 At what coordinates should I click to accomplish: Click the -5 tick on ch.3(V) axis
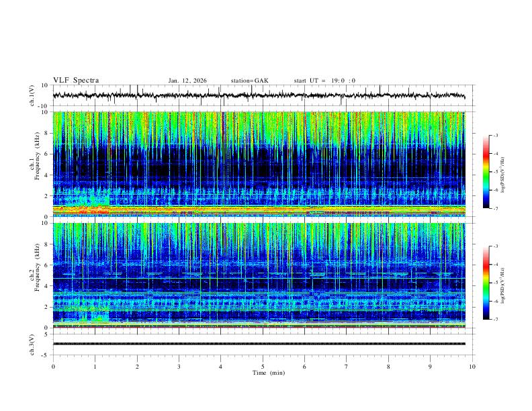pyautogui.click(x=46, y=355)
